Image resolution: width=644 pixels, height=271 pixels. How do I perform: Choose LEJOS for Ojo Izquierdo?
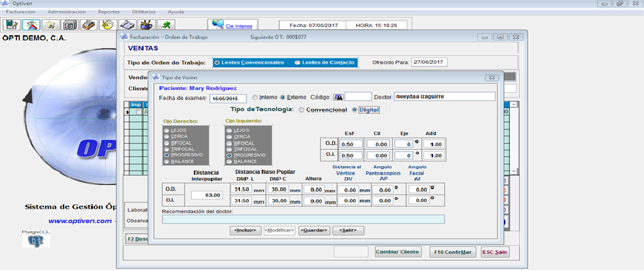229,129
